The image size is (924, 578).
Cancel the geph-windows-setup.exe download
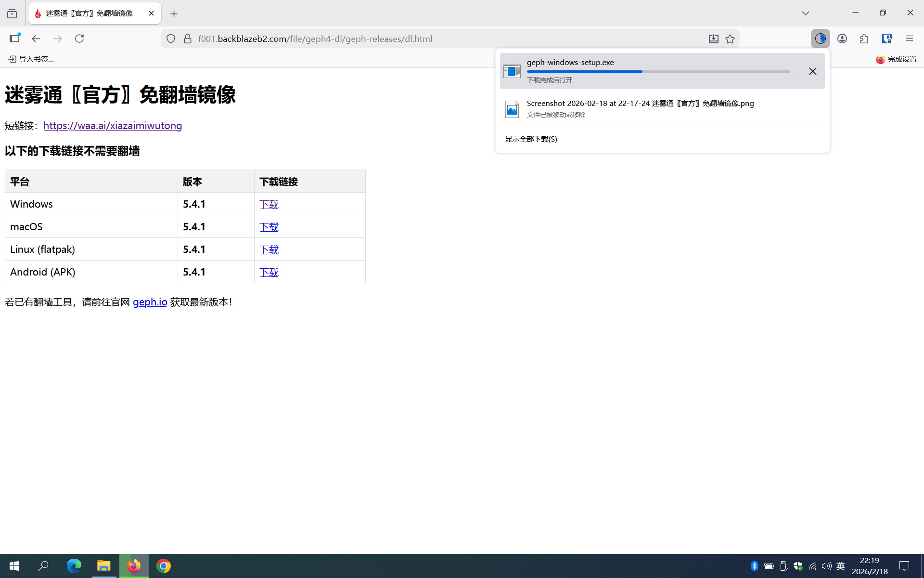[x=812, y=71]
